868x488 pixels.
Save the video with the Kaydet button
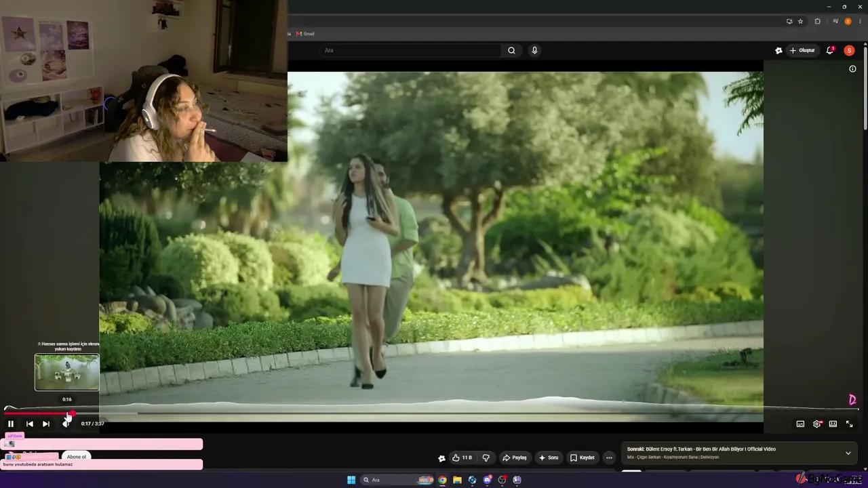[583, 457]
